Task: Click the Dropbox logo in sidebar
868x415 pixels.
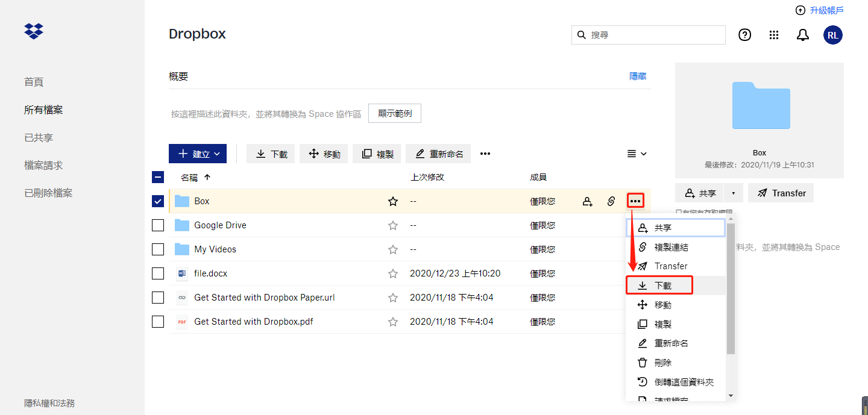Action: pos(34,31)
